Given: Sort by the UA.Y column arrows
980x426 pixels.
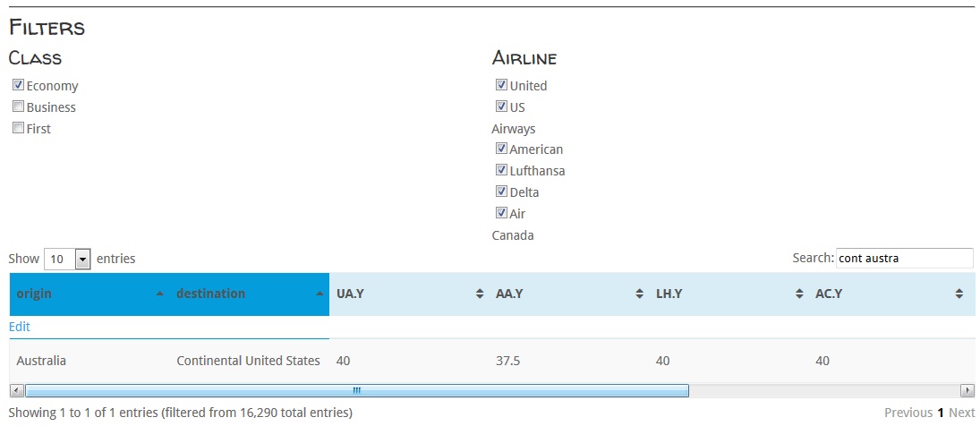Looking at the screenshot, I should (x=480, y=294).
